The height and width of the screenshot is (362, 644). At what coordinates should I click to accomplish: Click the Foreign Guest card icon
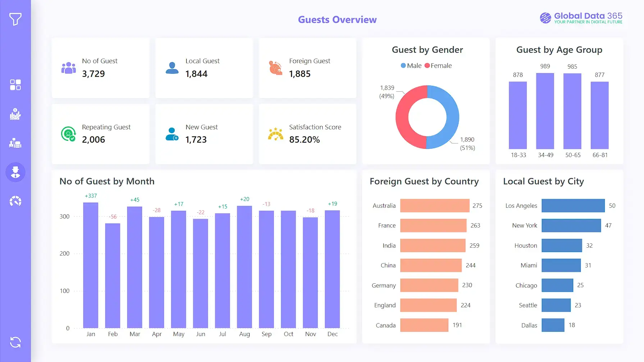pos(275,68)
